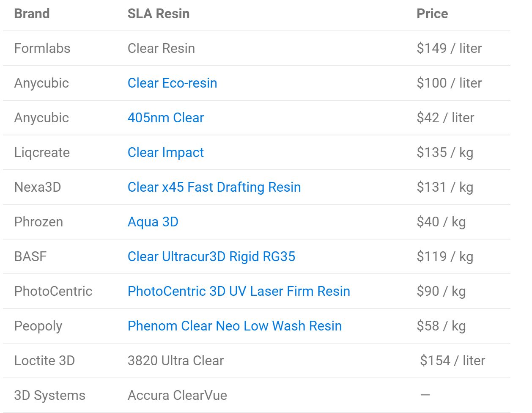Select the Accura ClearVue resin text

(x=177, y=395)
